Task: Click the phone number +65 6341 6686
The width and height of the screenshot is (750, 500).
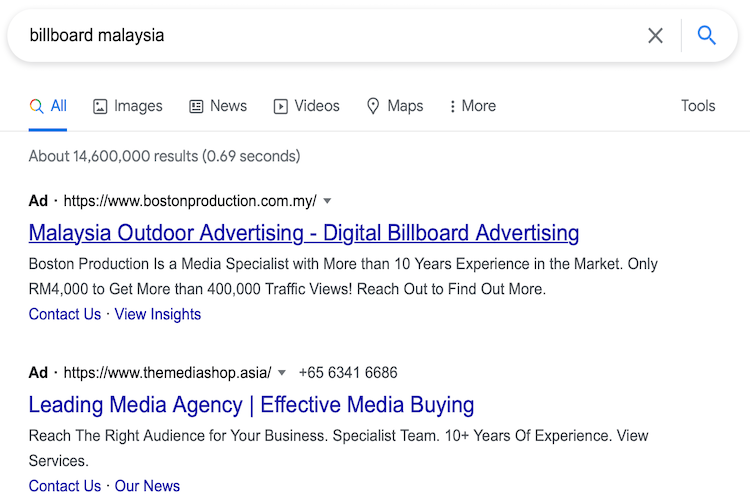Action: tap(348, 373)
